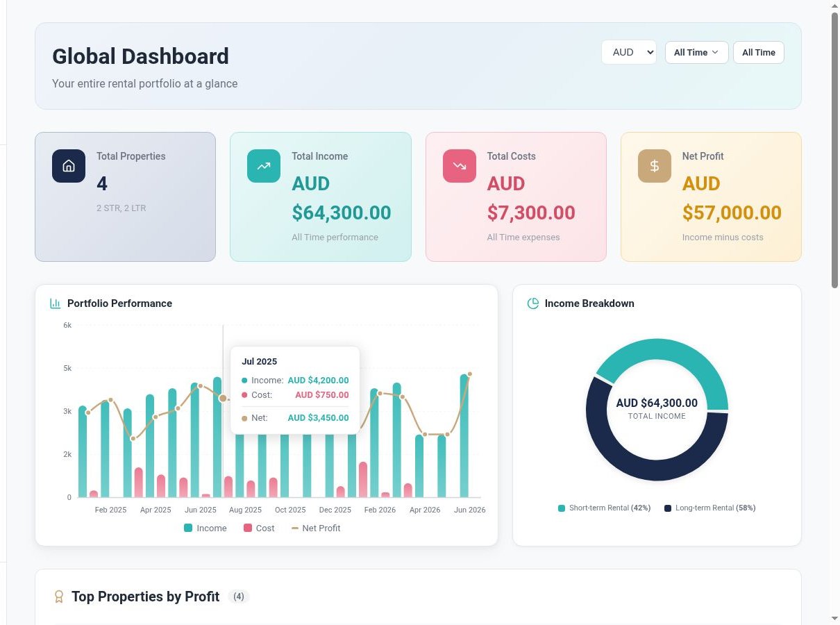Click the $64,300.00 total income value

click(342, 212)
